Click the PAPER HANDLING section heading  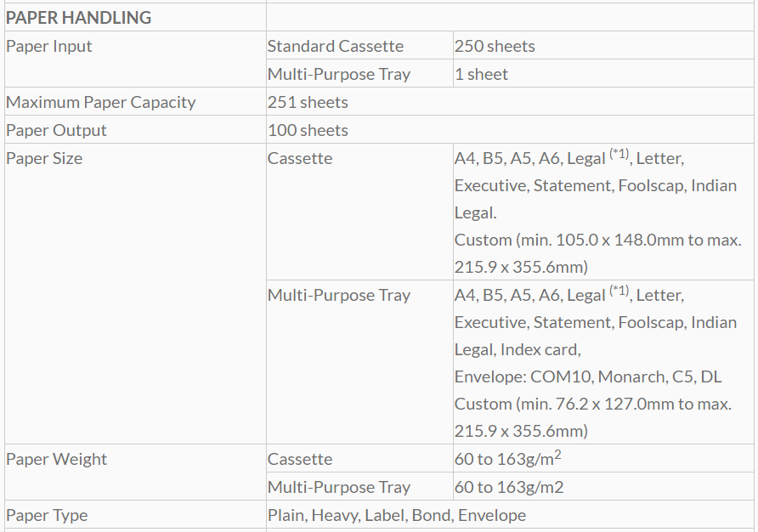coord(78,17)
